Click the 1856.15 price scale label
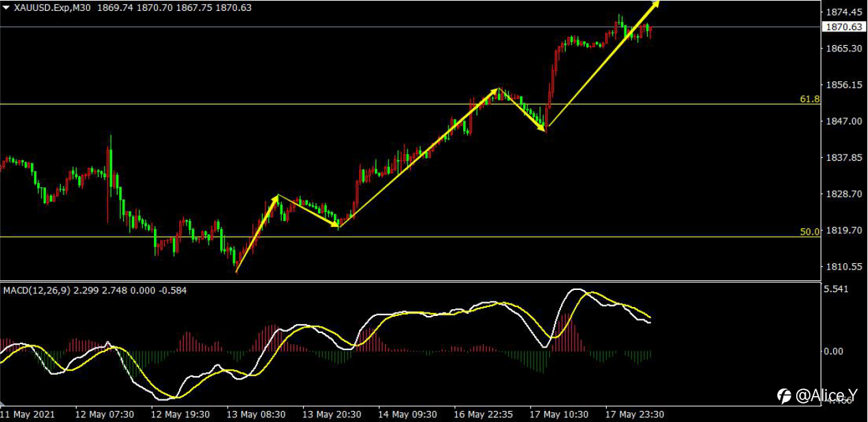The height and width of the screenshot is (422, 868). pyautogui.click(x=843, y=85)
